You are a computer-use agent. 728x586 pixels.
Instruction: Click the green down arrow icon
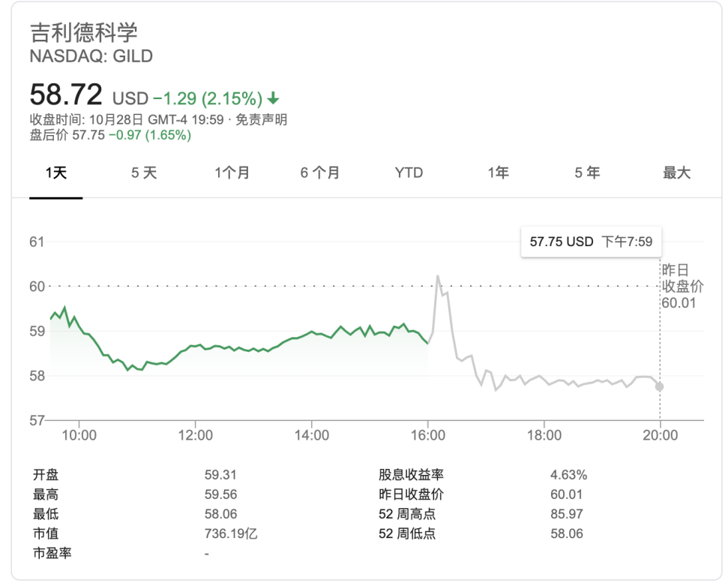pos(274,98)
